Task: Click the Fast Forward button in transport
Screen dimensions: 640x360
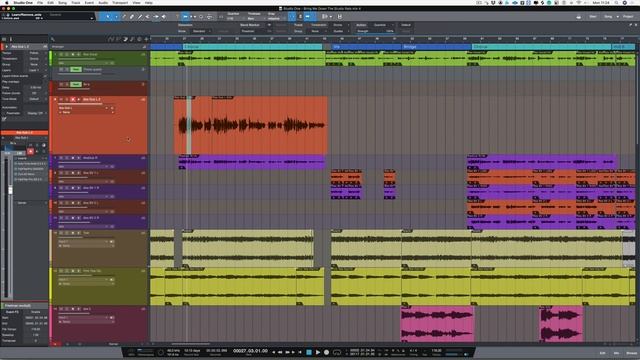Action: click(288, 352)
